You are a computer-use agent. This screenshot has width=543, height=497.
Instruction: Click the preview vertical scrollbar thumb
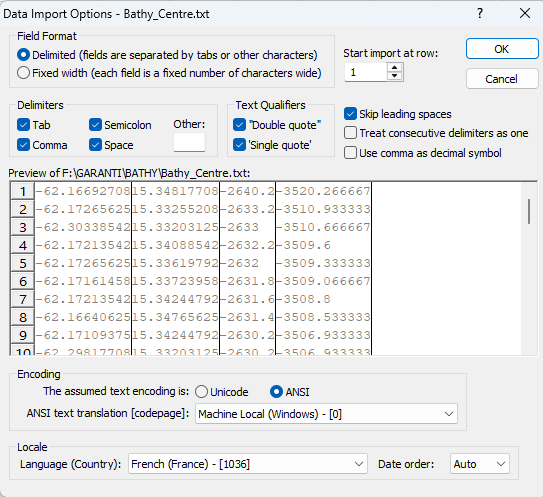[529, 211]
